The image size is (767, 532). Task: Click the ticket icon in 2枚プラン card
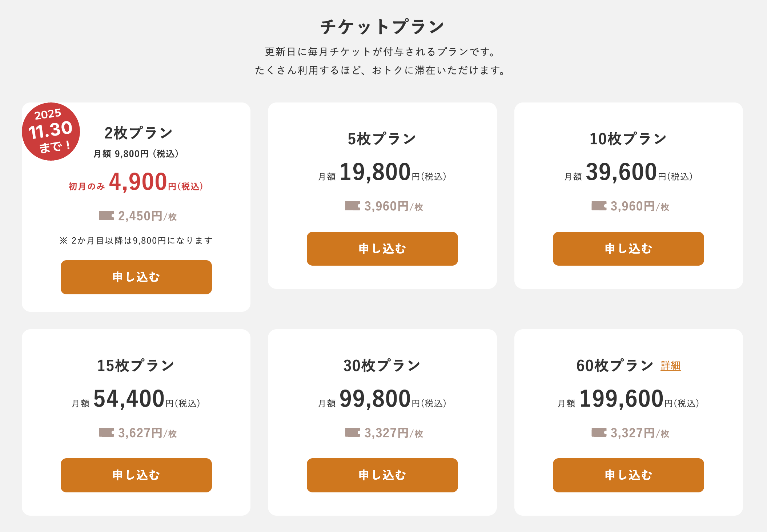coord(106,215)
